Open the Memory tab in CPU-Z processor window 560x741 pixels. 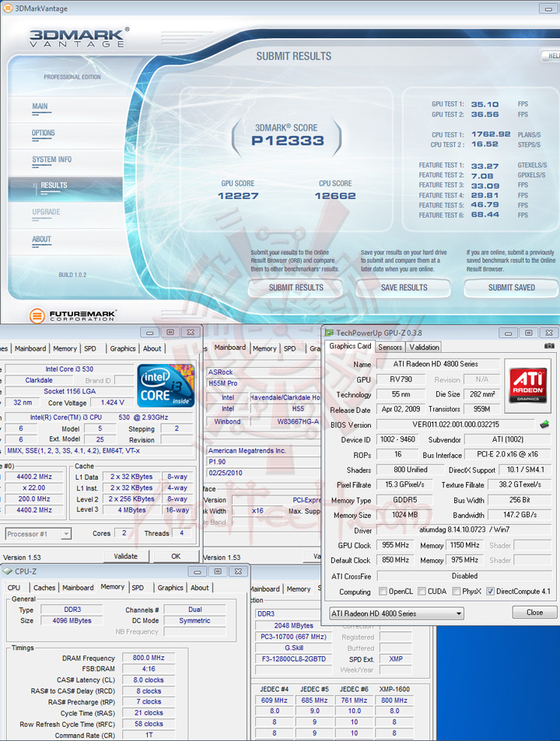(65, 348)
